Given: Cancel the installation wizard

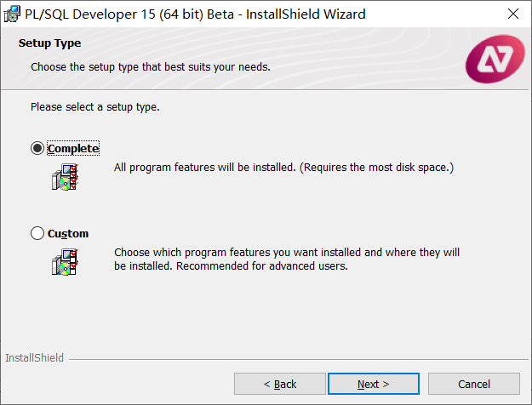Looking at the screenshot, I should click(x=474, y=384).
